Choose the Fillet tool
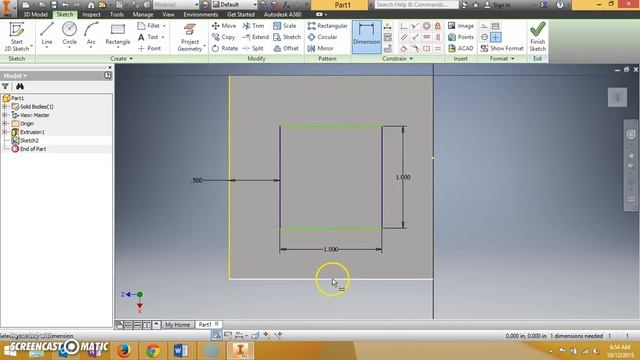The height and width of the screenshot is (360, 640). [x=150, y=26]
